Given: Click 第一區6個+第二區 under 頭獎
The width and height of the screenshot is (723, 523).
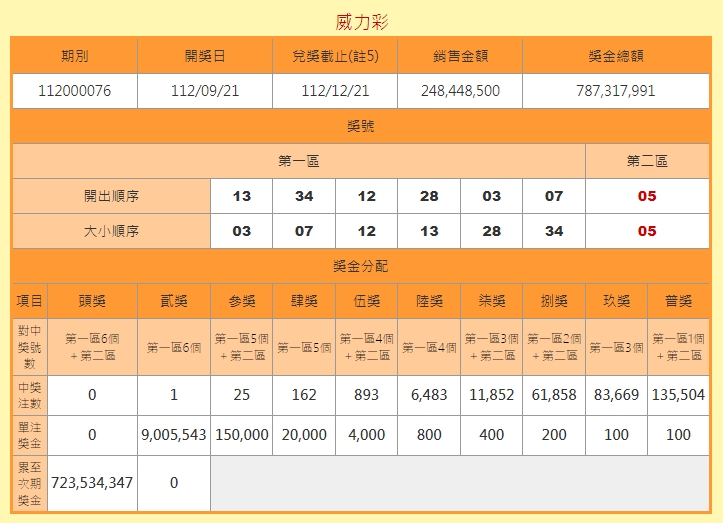Looking at the screenshot, I should [92, 347].
